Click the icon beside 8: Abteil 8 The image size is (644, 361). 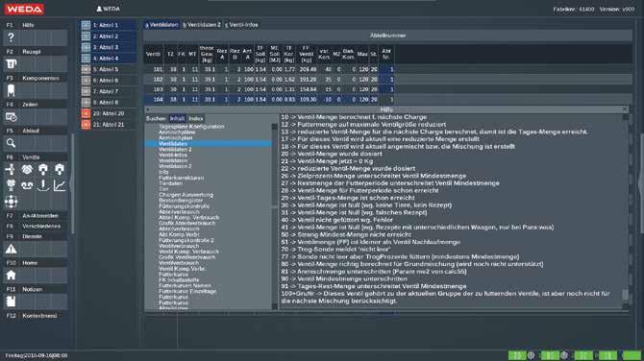pos(86,102)
